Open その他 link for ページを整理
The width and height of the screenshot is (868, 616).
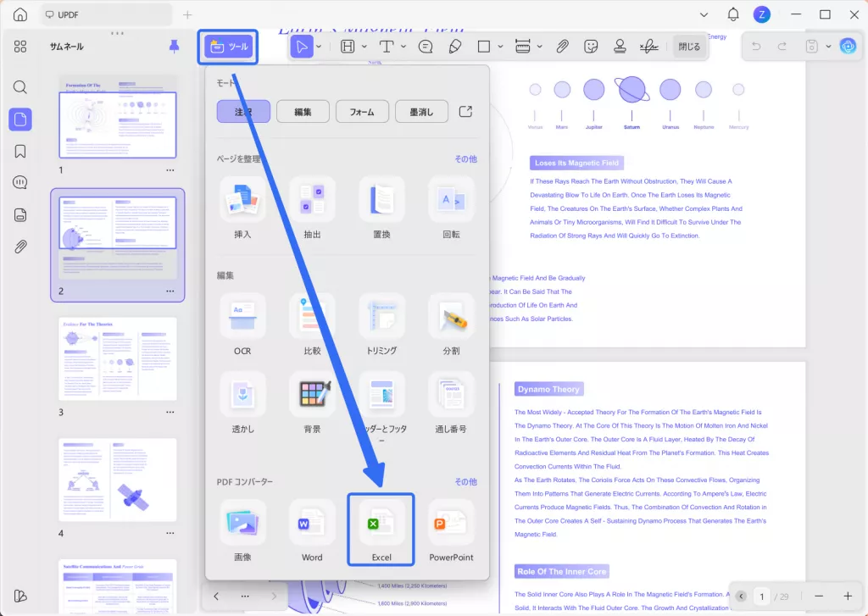pyautogui.click(x=465, y=158)
